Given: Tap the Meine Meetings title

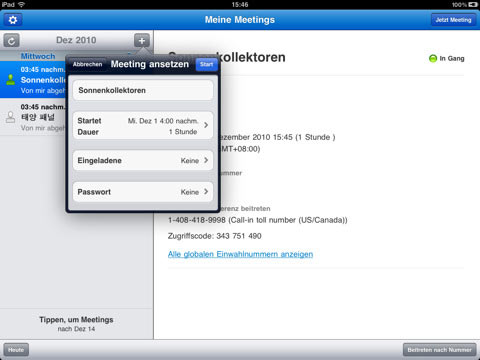Looking at the screenshot, I should 240,20.
